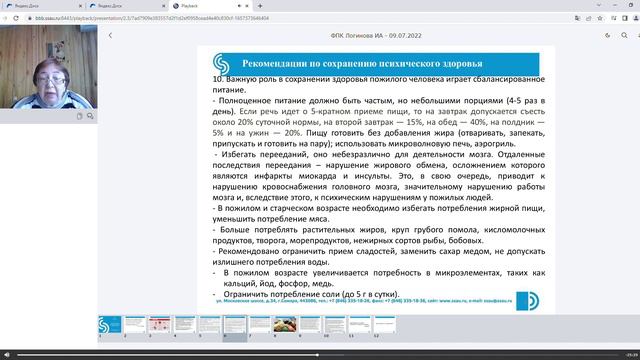Toggle the browser side panel icon
Image resolution: width=640 pixels, height=360 pixels.
point(625,18)
